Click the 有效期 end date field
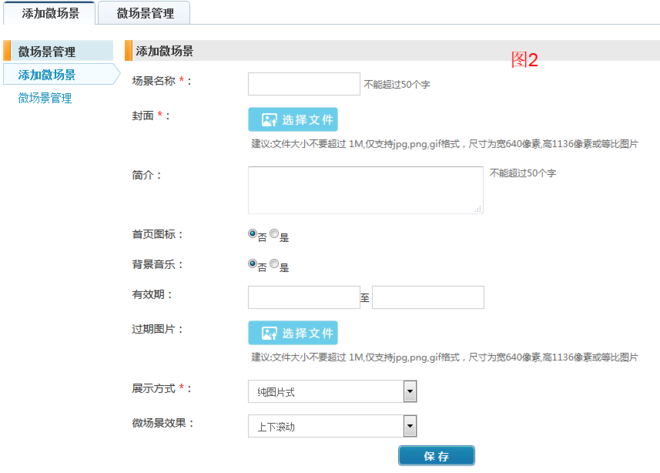 [428, 297]
